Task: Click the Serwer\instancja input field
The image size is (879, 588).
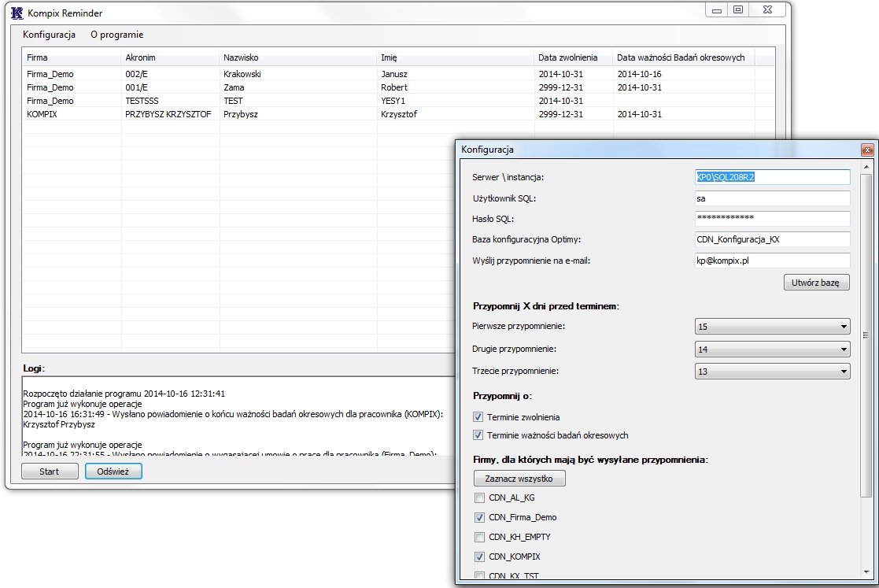Action: [772, 177]
